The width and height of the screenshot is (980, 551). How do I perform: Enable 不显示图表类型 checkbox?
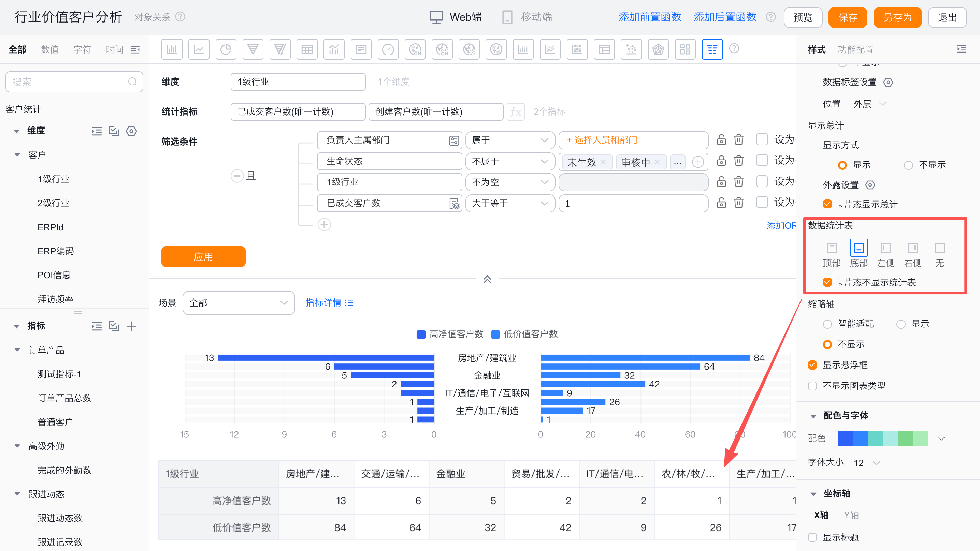pos(812,386)
